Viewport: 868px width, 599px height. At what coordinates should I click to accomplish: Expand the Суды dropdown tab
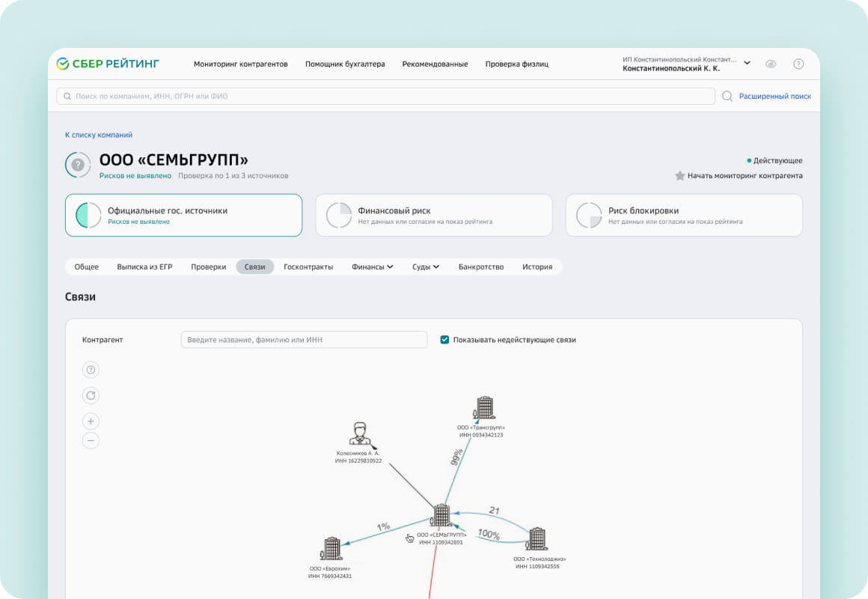(x=426, y=267)
